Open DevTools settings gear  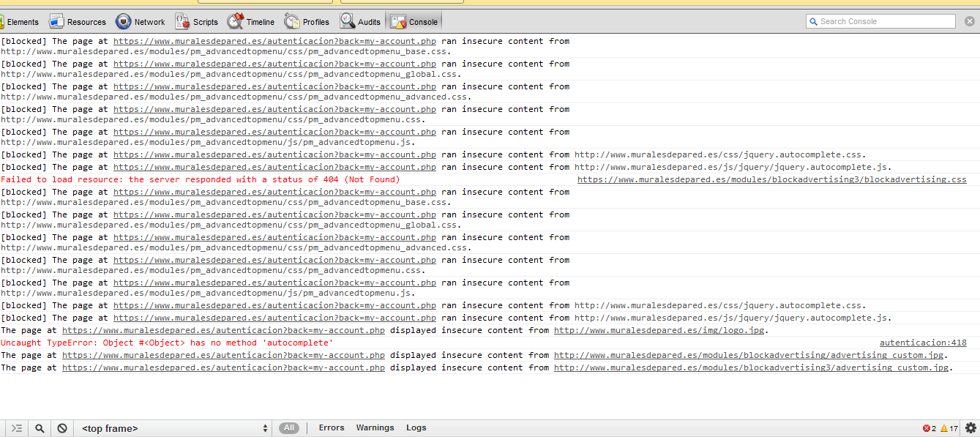(970, 428)
